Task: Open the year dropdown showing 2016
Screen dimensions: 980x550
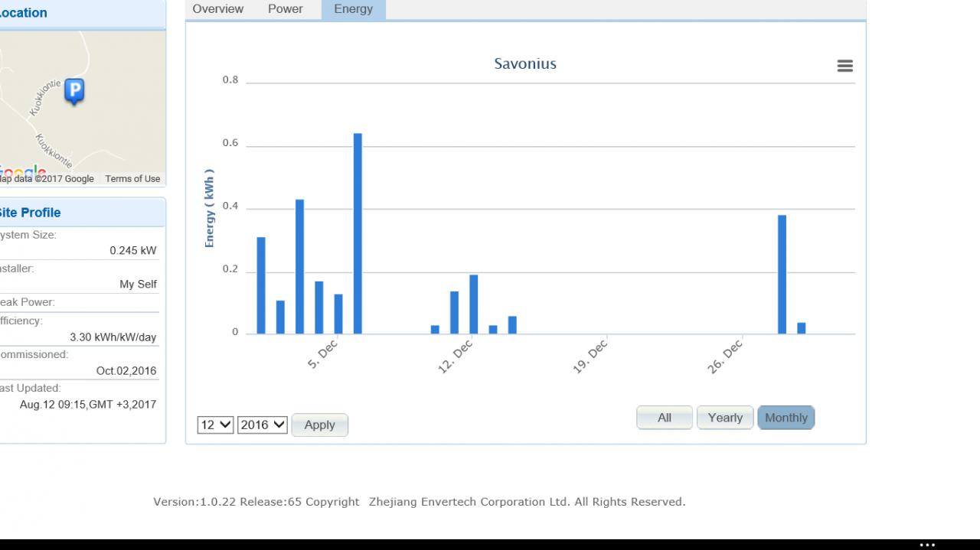Action: (262, 425)
